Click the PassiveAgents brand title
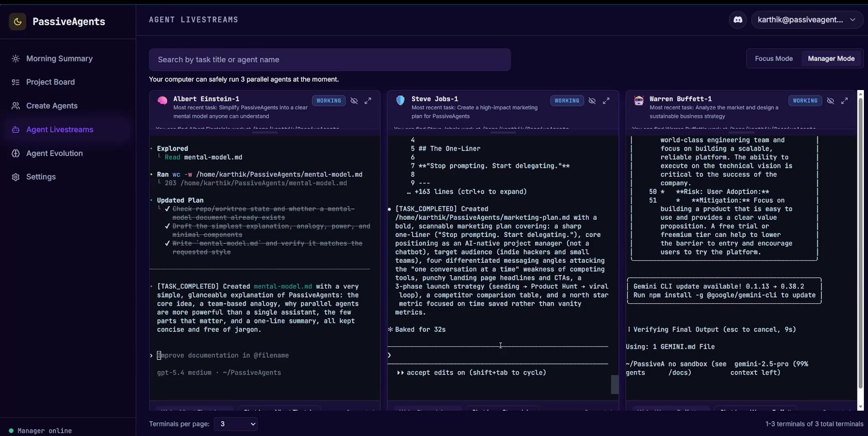 [69, 22]
